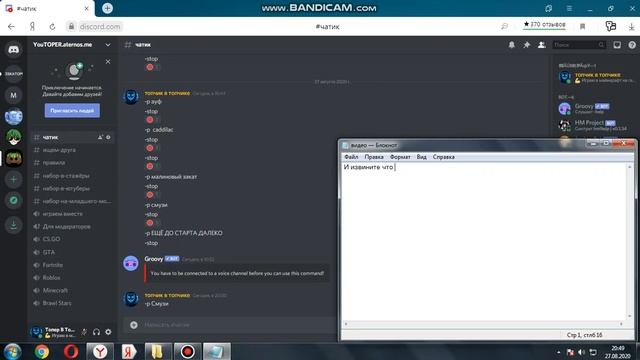The height and width of the screenshot is (360, 640).
Task: Click the add server plus icon
Action: [13, 179]
